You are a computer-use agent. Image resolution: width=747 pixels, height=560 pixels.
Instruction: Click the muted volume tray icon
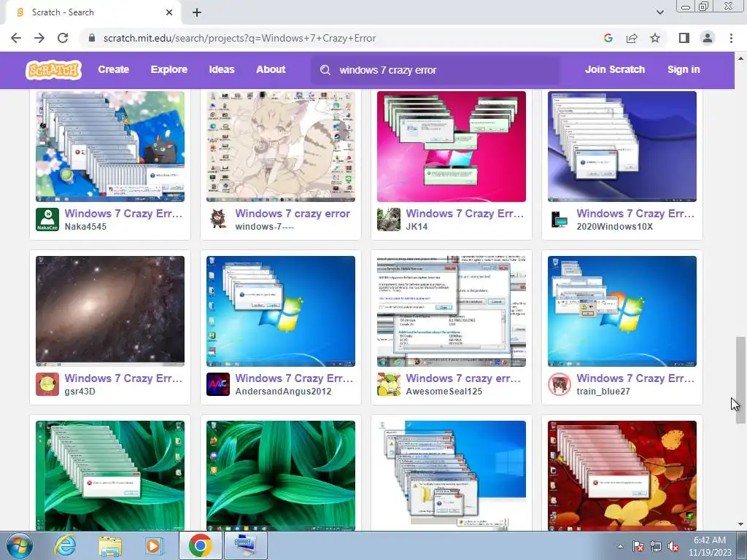(673, 546)
